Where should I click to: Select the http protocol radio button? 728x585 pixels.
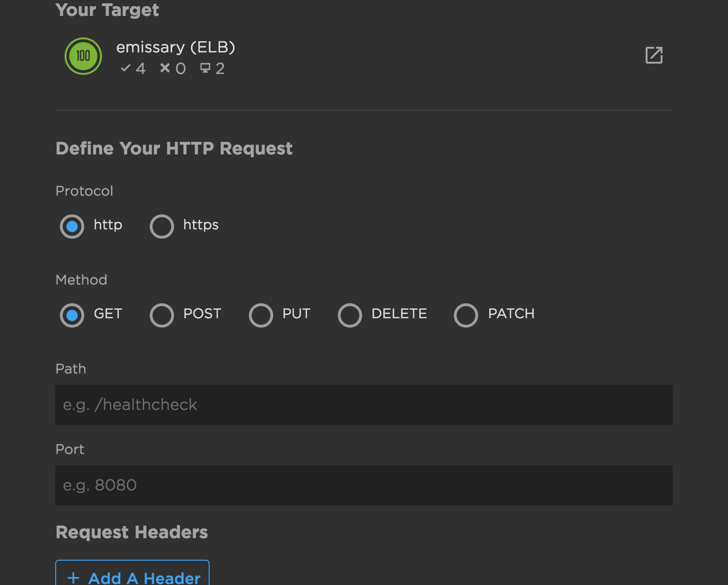72,227
